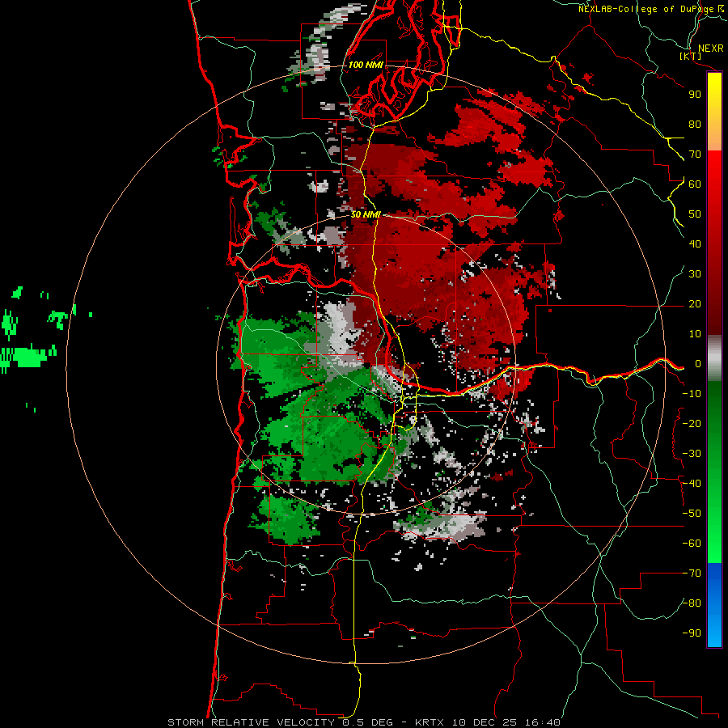
Task: Click the "-10" value on velocity scale
Action: (x=692, y=394)
